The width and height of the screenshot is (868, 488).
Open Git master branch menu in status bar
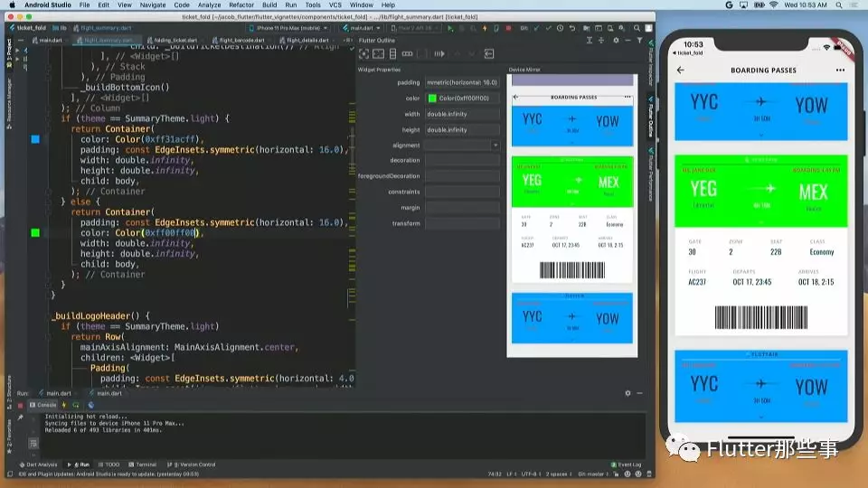click(591, 474)
